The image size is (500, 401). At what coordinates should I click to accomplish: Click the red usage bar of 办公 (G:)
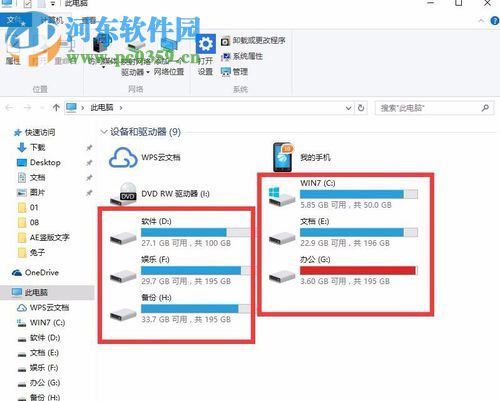click(359, 270)
